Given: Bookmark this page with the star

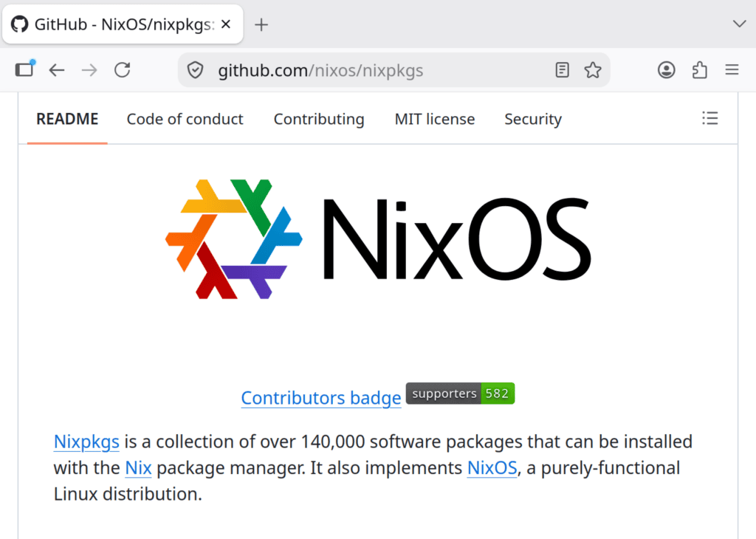Looking at the screenshot, I should tap(593, 70).
